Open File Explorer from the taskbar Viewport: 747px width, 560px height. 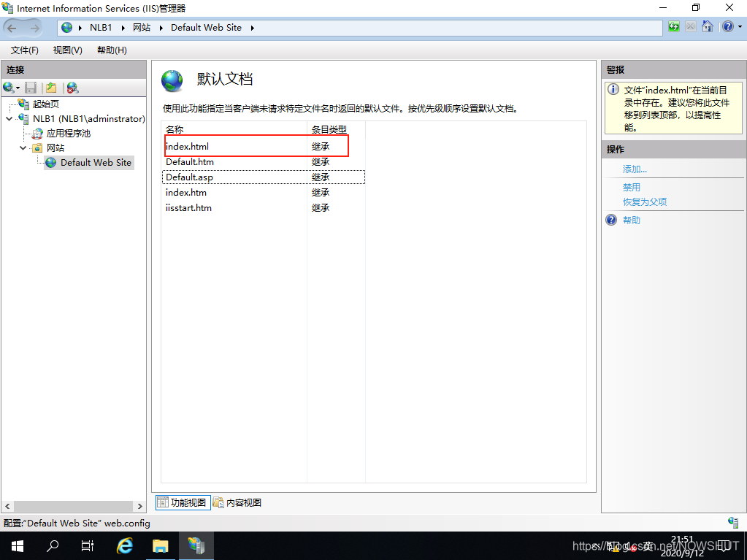click(x=160, y=545)
